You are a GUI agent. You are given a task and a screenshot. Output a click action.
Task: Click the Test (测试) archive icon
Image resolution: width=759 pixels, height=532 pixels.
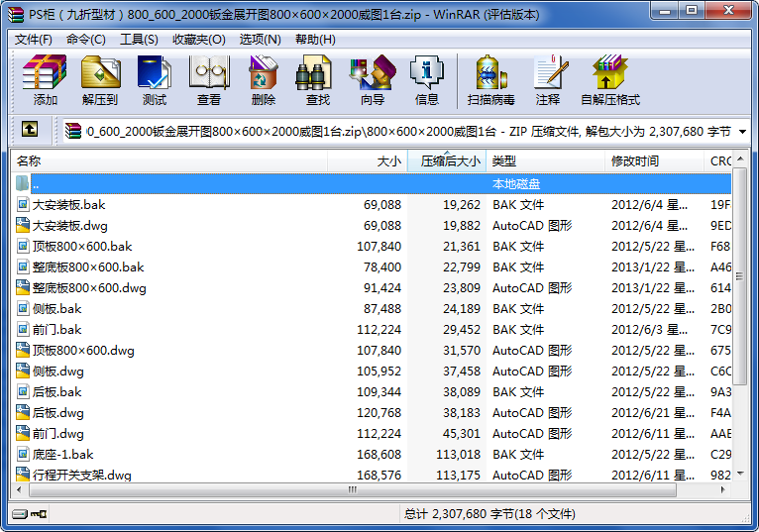[155, 72]
